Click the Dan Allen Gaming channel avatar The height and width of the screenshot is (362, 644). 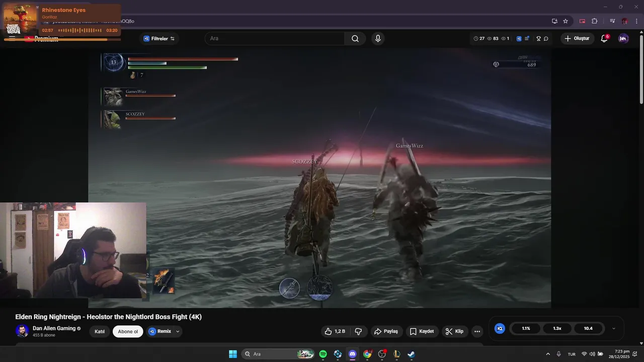coord(22,331)
